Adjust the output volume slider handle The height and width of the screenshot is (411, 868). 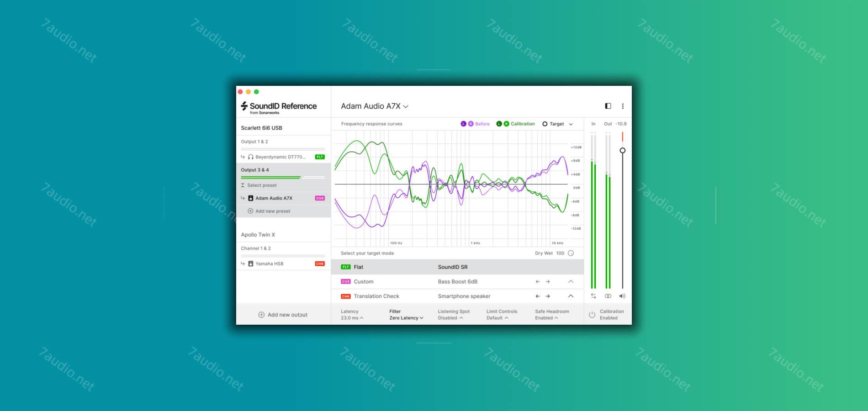tap(622, 150)
